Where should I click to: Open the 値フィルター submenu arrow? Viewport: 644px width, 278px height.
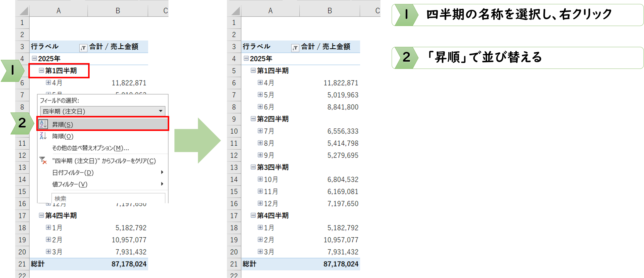(162, 185)
